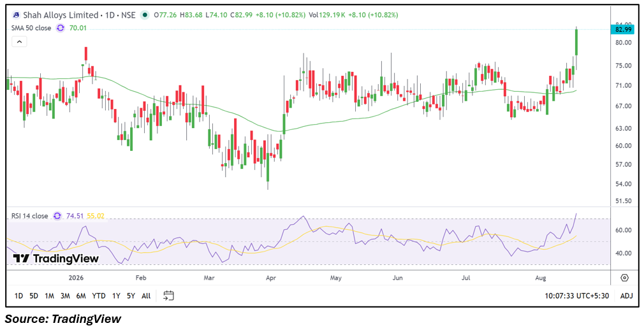Select the 3M time range
Screen dimensions: 644x328
(x=65, y=296)
